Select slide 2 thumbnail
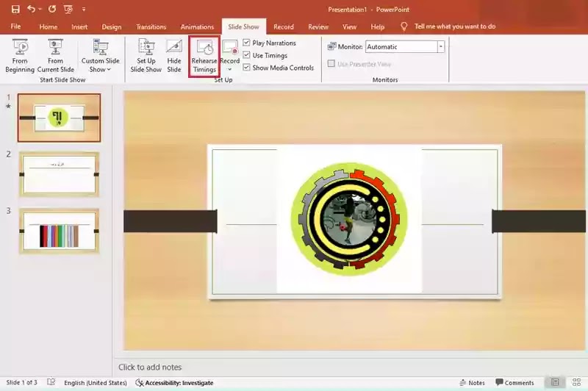Screen dimensions: 588x391 [x=60, y=174]
